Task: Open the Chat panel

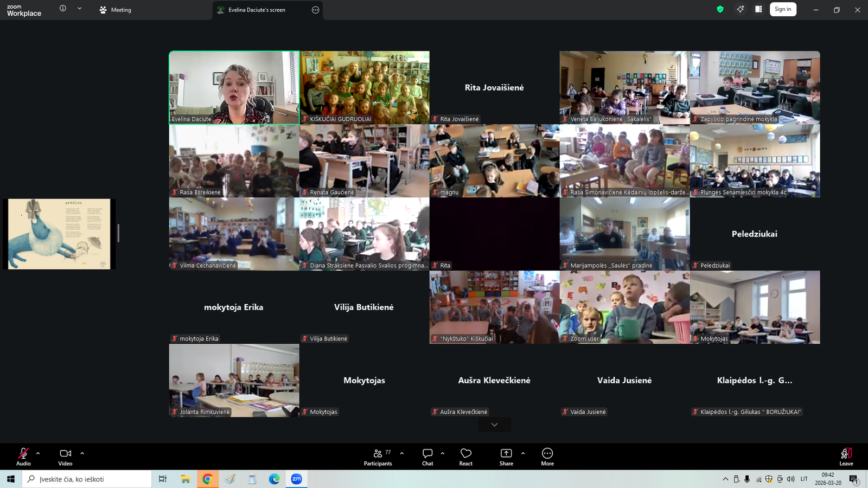Action: (x=427, y=457)
